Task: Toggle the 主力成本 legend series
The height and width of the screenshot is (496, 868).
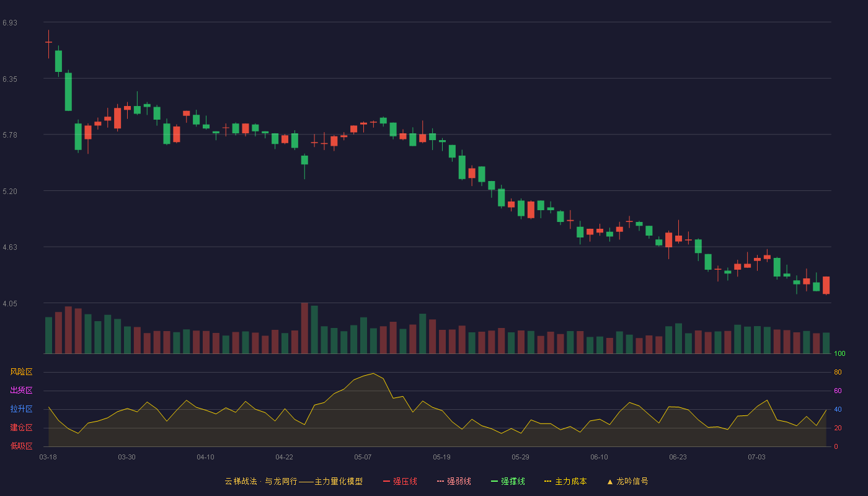Action: point(565,481)
